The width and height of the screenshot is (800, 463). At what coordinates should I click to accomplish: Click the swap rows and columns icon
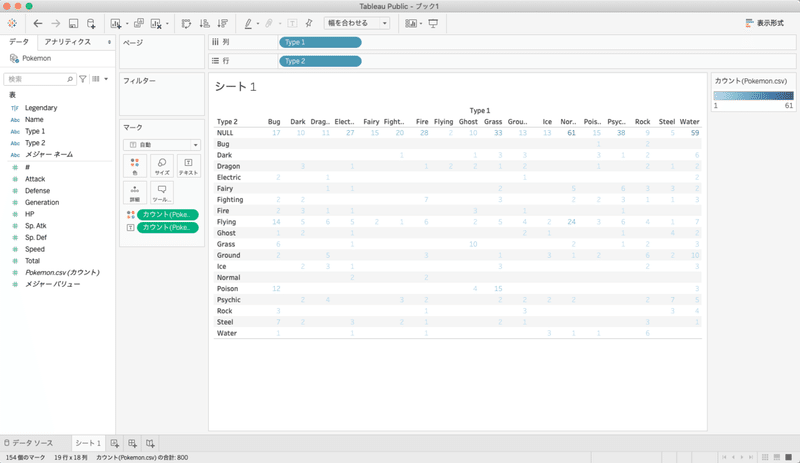pos(187,23)
